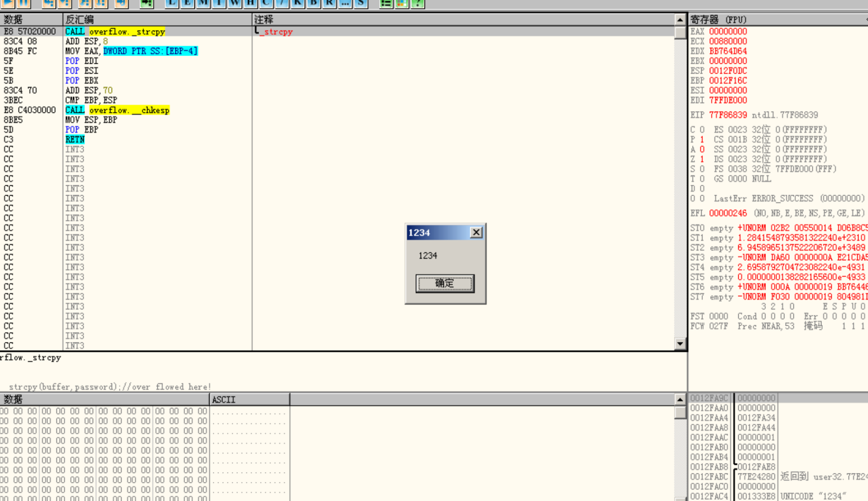868x501 pixels.
Task: Click the 反汇编 column header
Action: point(80,19)
